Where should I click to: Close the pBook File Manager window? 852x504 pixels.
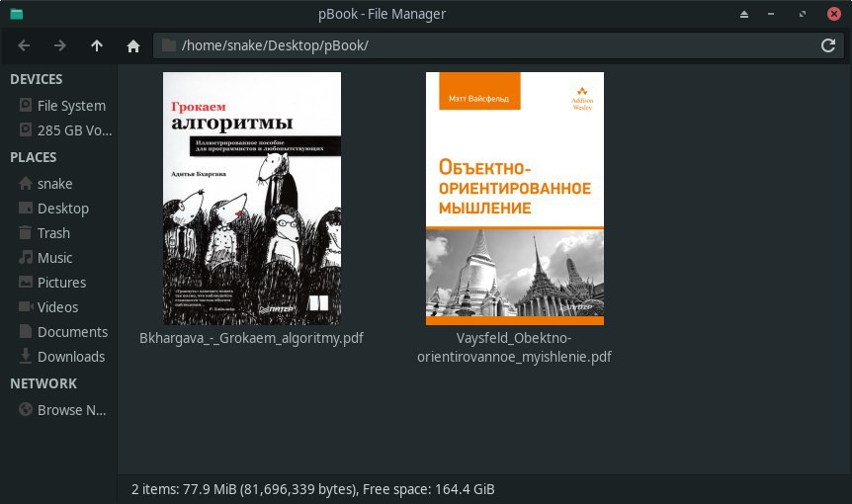(834, 14)
